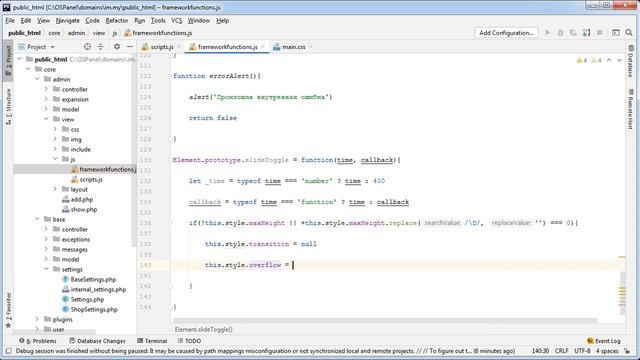Viewport: 640px width, 360px height.
Task: Click the layout window icon in top toolbar
Action: 616,33
